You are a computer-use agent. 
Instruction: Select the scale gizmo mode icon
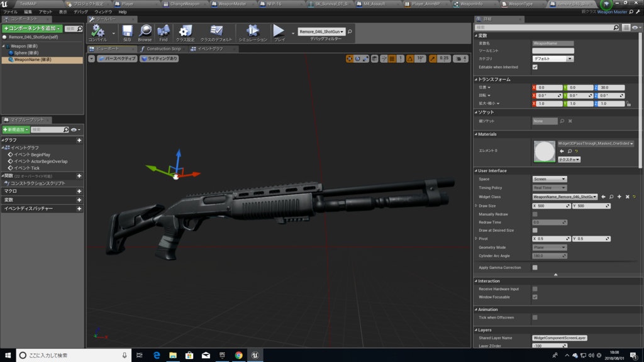(365, 58)
